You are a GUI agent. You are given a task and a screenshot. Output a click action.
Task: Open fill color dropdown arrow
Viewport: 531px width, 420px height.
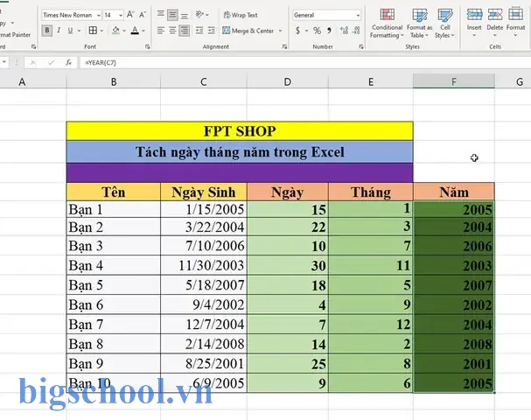[x=124, y=31]
